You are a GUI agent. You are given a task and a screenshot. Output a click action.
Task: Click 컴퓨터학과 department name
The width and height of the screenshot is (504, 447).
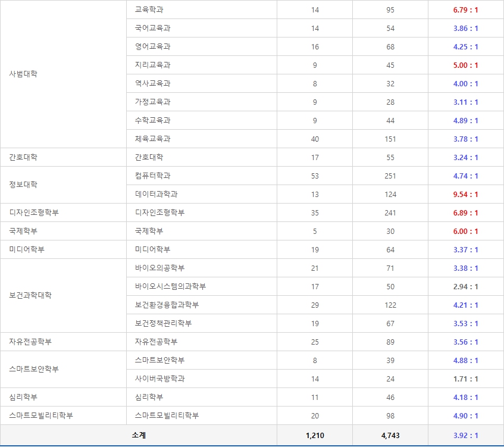tap(153, 176)
